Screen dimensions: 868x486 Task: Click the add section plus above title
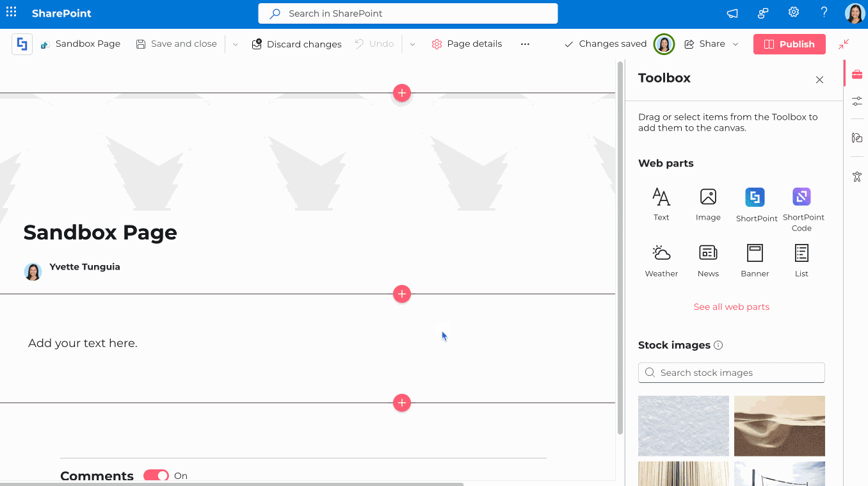pyautogui.click(x=401, y=93)
